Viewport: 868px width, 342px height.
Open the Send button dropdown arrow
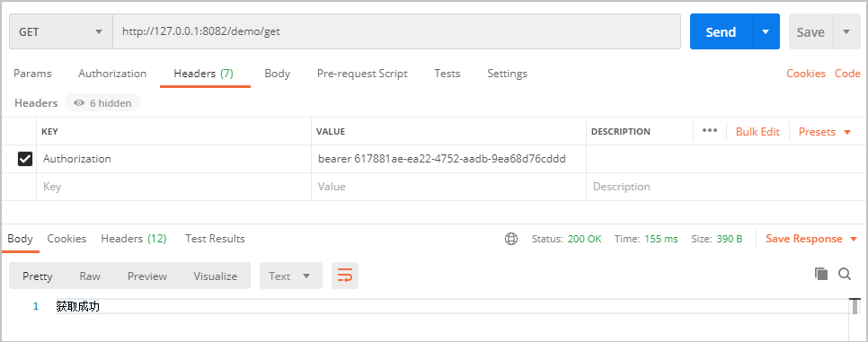[766, 31]
